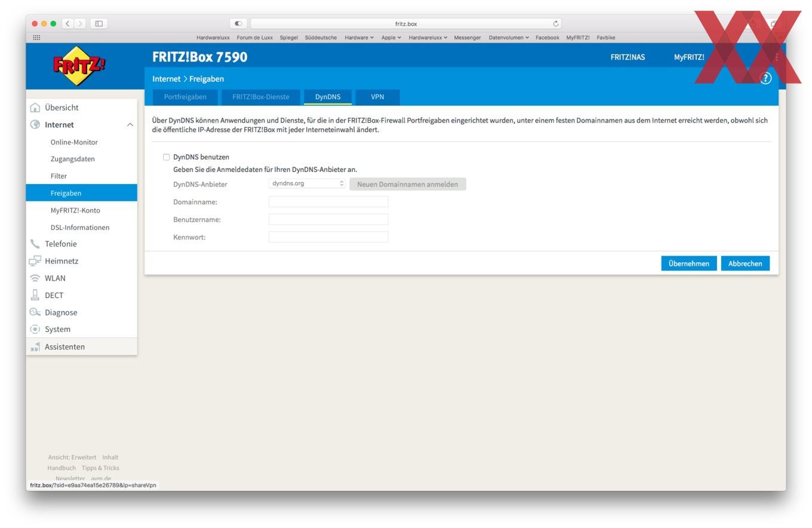The width and height of the screenshot is (812, 528).
Task: Open the Handbuch footer link
Action: 61,468
